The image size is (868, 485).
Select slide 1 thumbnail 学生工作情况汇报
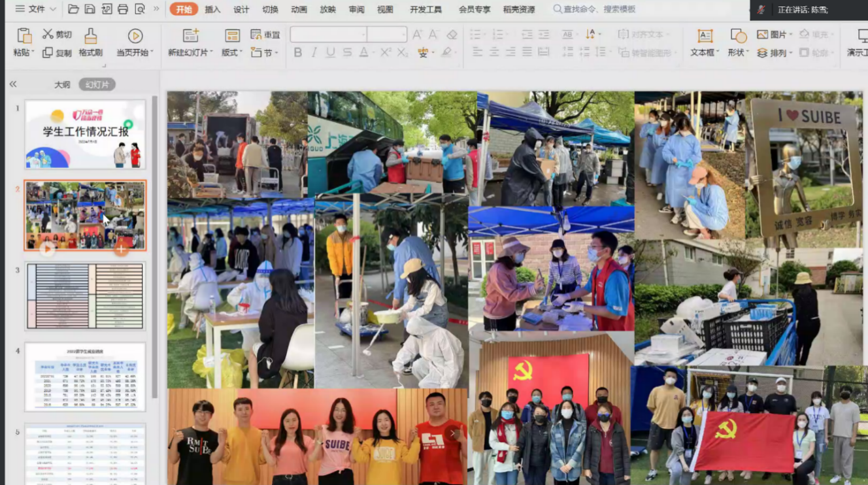point(85,135)
